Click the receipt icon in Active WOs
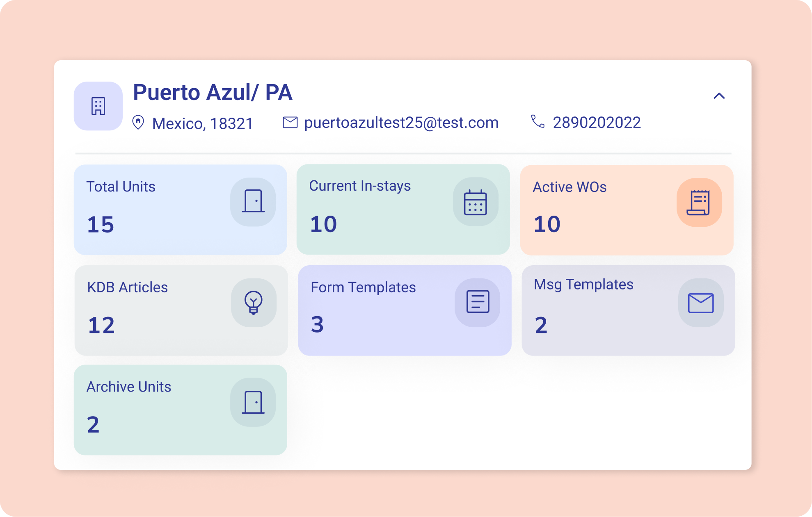 [699, 202]
